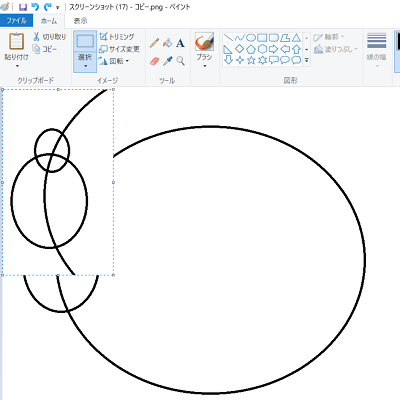Viewport: 400px width, 400px height.
Task: Choose the Curve shape
Action: pyautogui.click(x=240, y=38)
